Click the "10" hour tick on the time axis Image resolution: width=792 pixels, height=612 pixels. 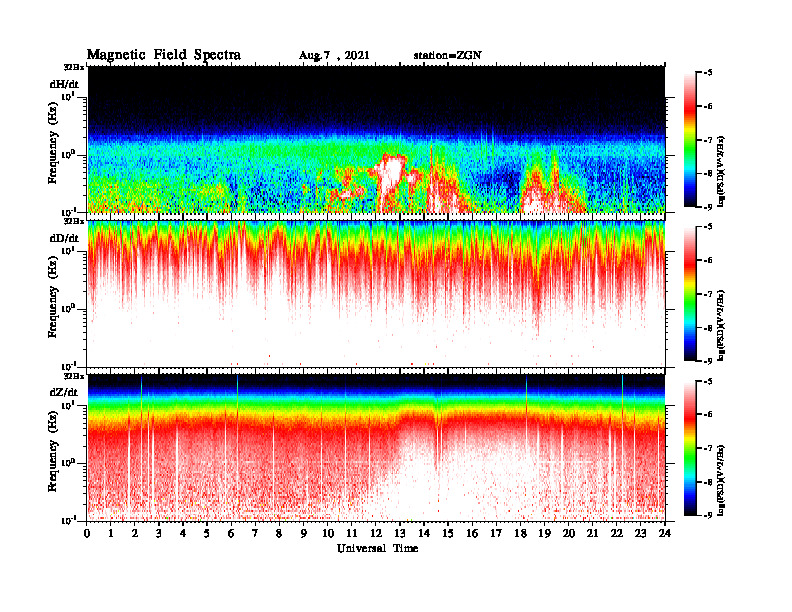pos(328,534)
